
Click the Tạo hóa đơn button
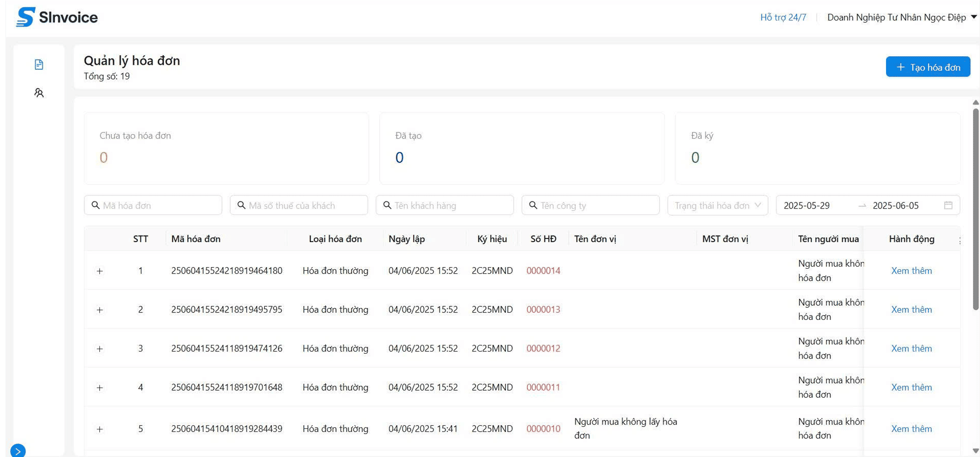(x=927, y=67)
